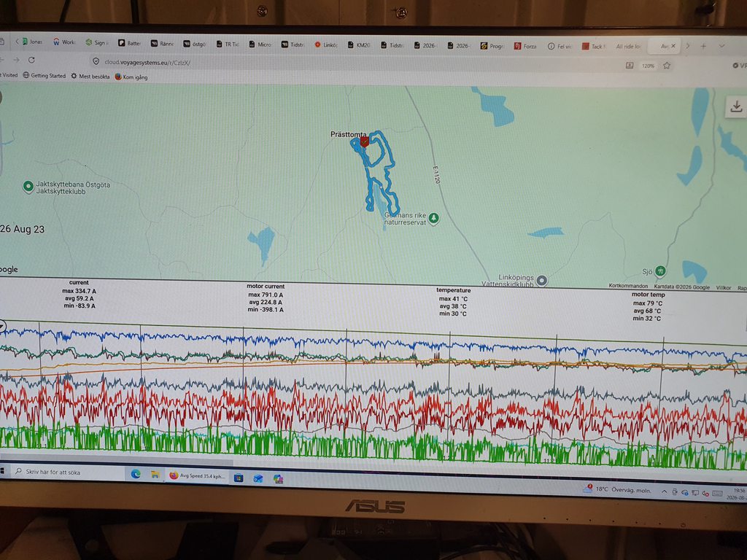747x560 pixels.
Task: Click the Sjö green map marker
Action: tap(660, 271)
